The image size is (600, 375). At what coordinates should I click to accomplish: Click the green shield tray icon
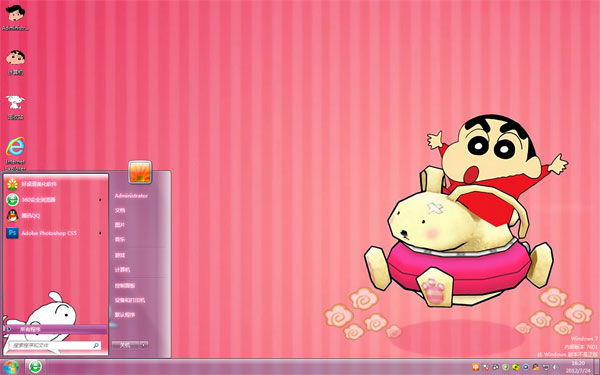(505, 367)
